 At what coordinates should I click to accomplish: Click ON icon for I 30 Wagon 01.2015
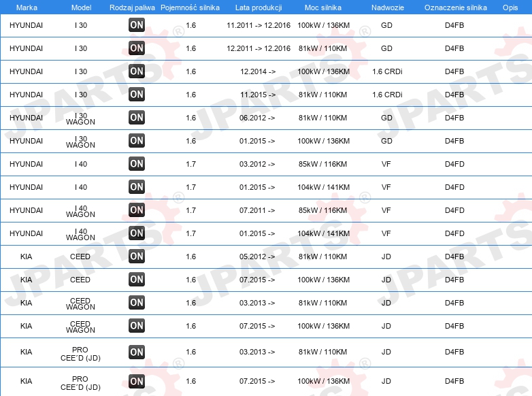[137, 140]
